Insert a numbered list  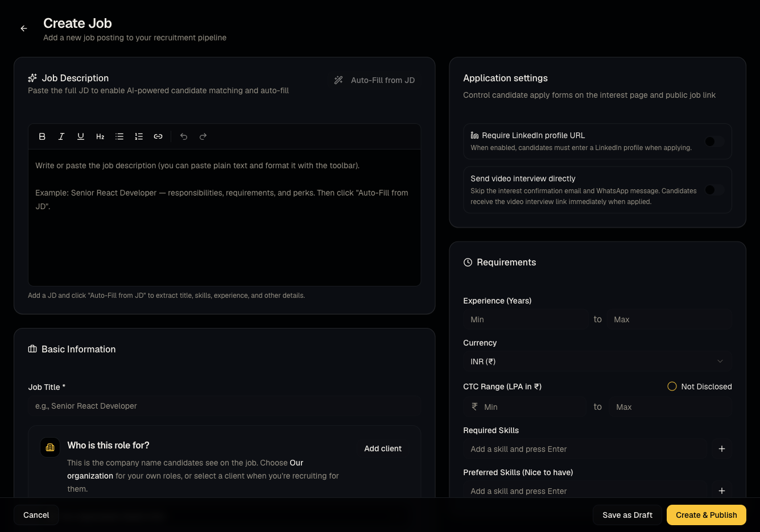(x=139, y=136)
